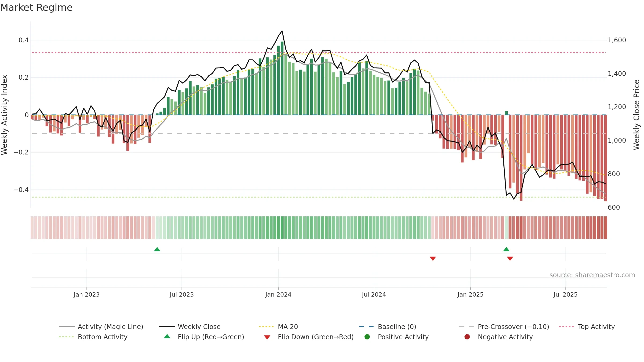Hide the Baseline (0) series via legend
Screen dimensions: 644x362
(387, 327)
